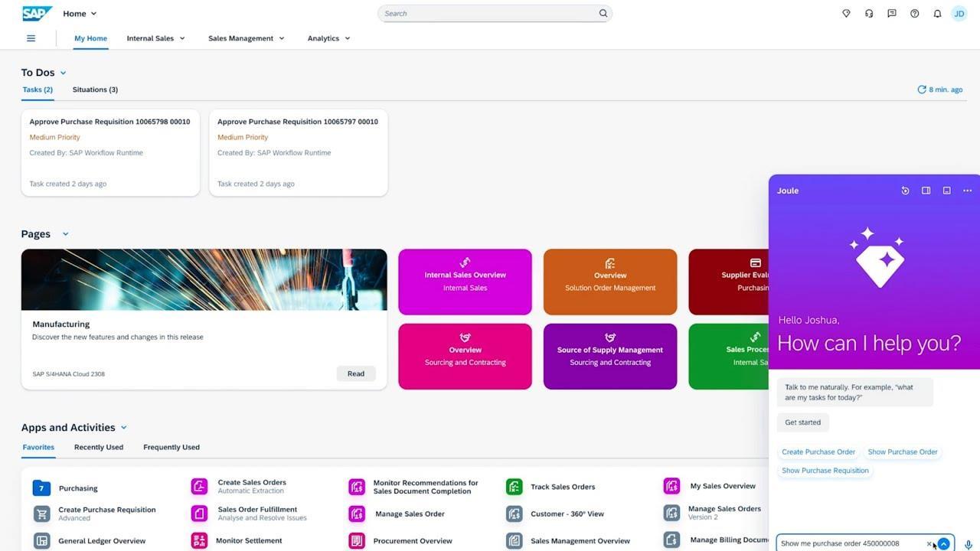Clear the Joule message input text
Screen dimensions: 980x551
[929, 544]
